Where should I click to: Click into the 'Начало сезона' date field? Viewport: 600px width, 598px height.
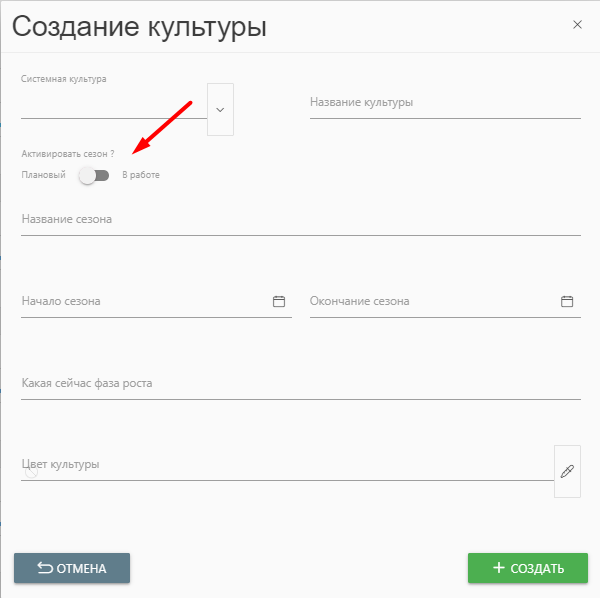tap(140, 301)
